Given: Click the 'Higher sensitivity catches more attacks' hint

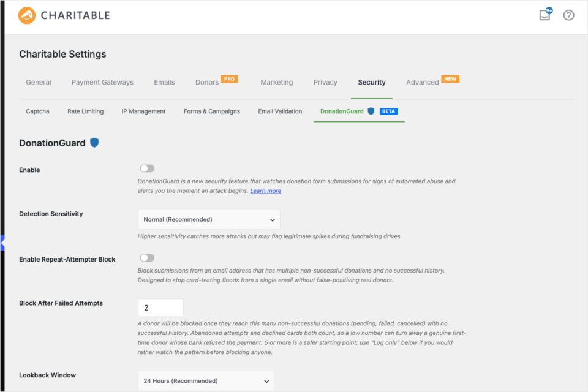Looking at the screenshot, I should click(269, 236).
